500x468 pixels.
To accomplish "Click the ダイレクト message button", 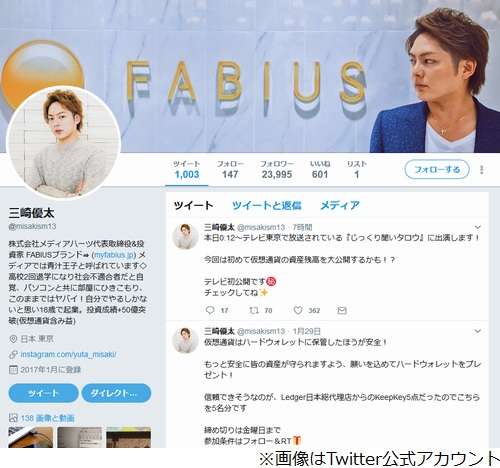I will pos(116,393).
